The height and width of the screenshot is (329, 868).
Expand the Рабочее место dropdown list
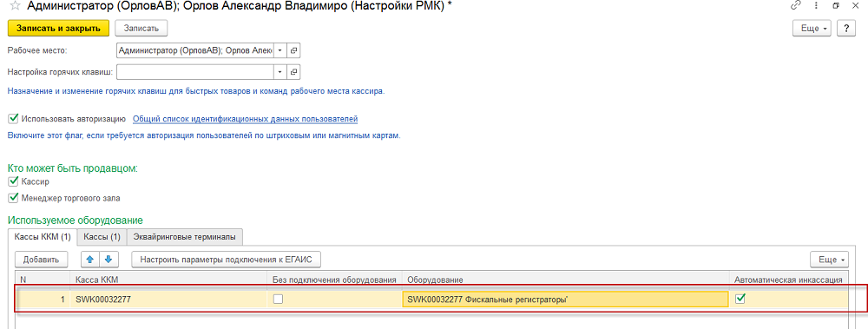click(280, 50)
